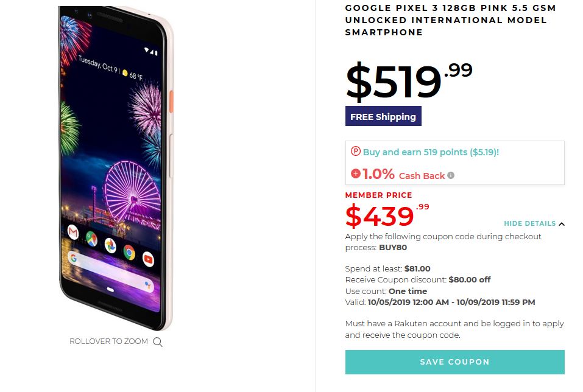Click the Rollover to Zoom label

[108, 341]
